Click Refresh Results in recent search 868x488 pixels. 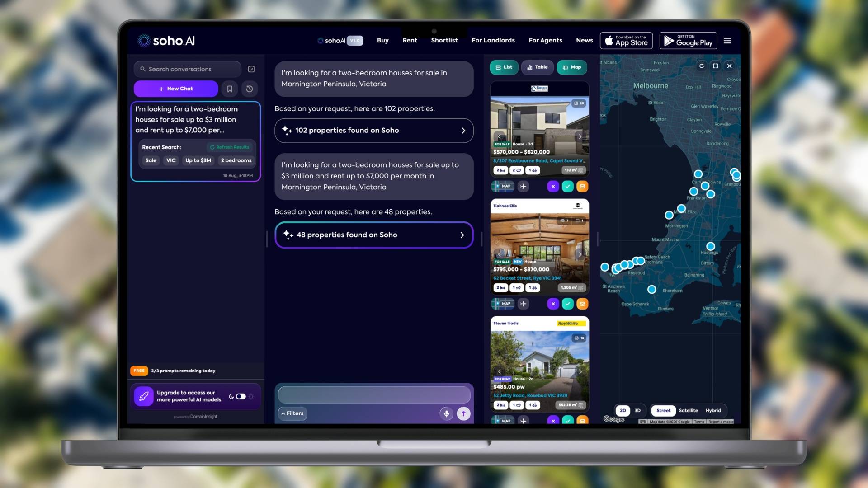[x=230, y=147]
